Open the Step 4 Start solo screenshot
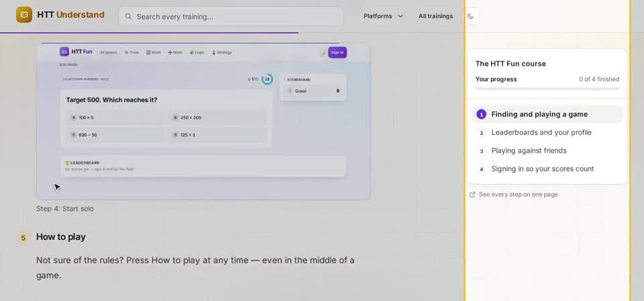Image resolution: width=644 pixels, height=301 pixels. tap(203, 121)
